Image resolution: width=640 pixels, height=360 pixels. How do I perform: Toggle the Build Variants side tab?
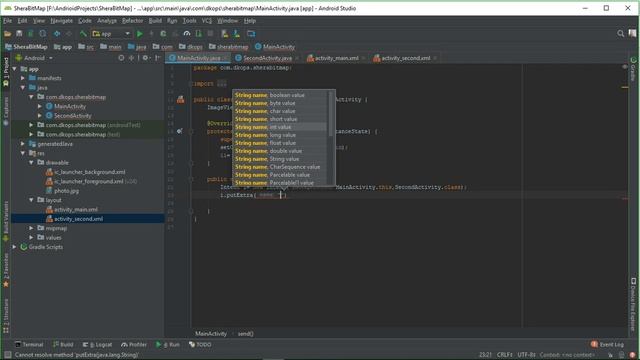[6, 220]
